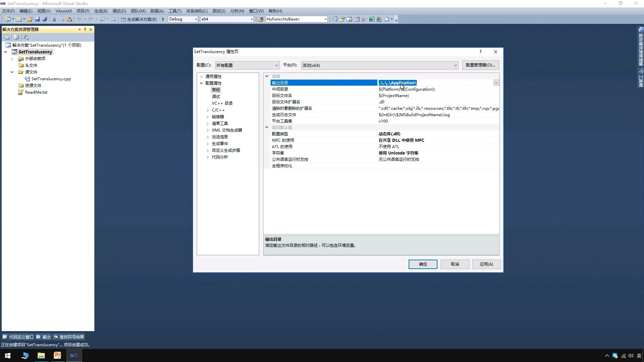Collapse the 源文件 folder in Solution Explorer
The height and width of the screenshot is (362, 644).
[x=12, y=72]
